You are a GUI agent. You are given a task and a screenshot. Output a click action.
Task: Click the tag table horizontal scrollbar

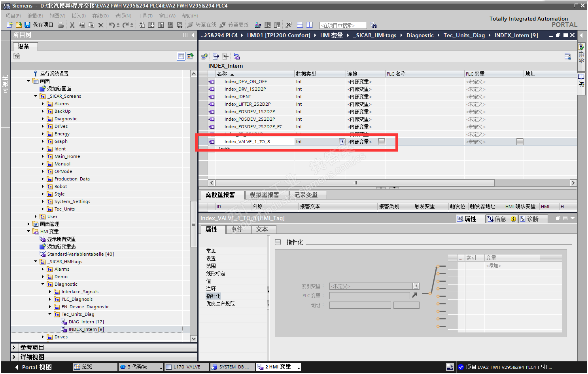(x=355, y=183)
